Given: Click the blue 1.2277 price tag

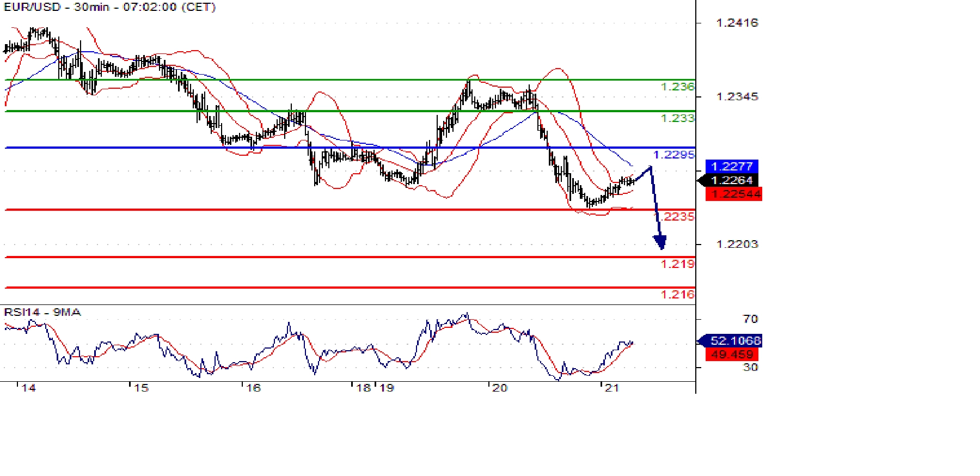Looking at the screenshot, I should pyautogui.click(x=732, y=166).
